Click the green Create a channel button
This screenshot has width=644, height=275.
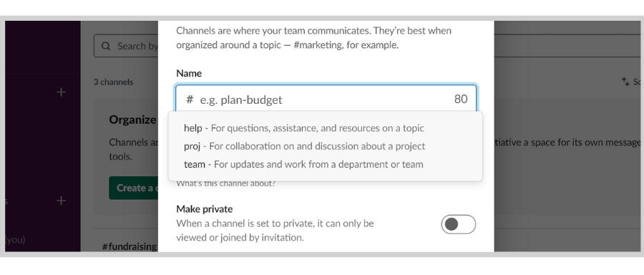point(134,188)
